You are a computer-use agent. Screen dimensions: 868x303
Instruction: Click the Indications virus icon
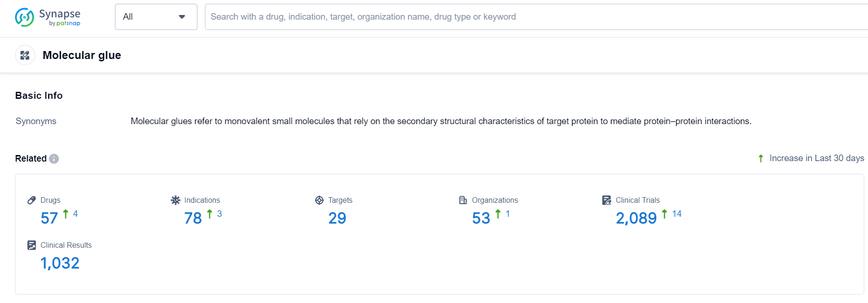(x=175, y=200)
